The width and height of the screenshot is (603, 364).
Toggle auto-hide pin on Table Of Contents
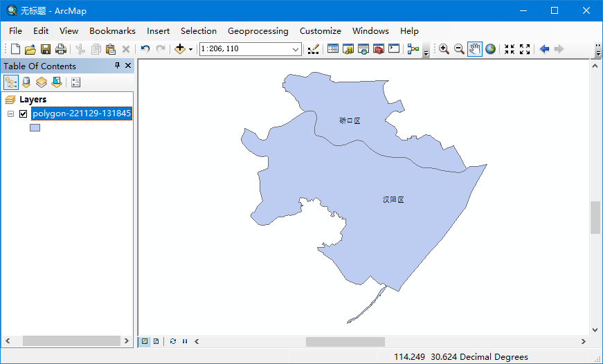[x=117, y=66]
